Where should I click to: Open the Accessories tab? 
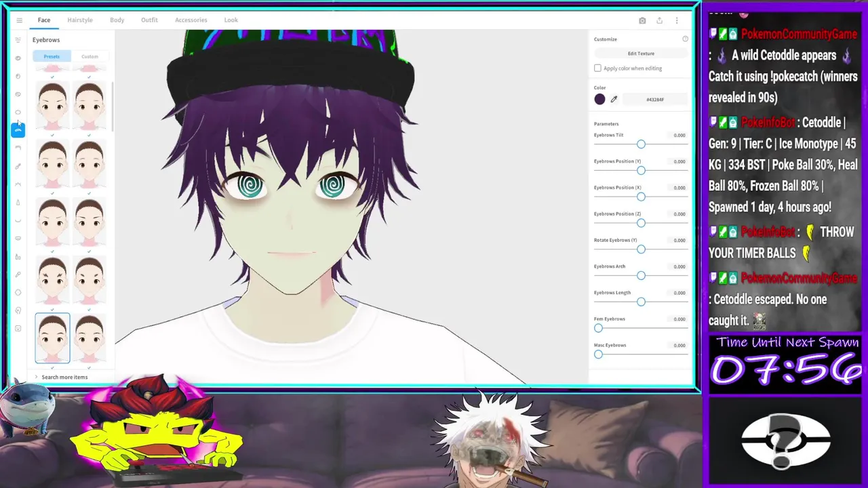pos(191,20)
